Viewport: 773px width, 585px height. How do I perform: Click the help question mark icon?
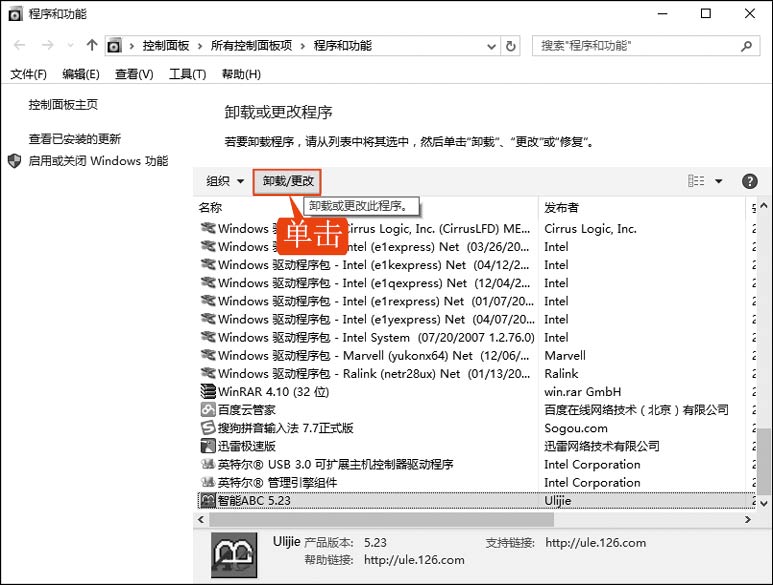pyautogui.click(x=749, y=181)
